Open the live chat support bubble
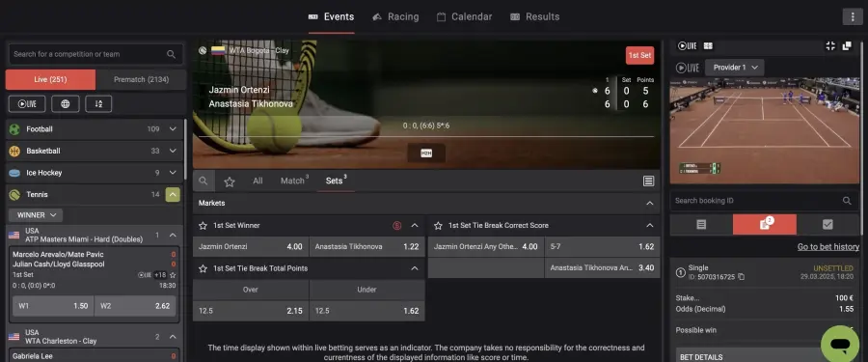Viewport: 868px width, 362px height. (840, 345)
